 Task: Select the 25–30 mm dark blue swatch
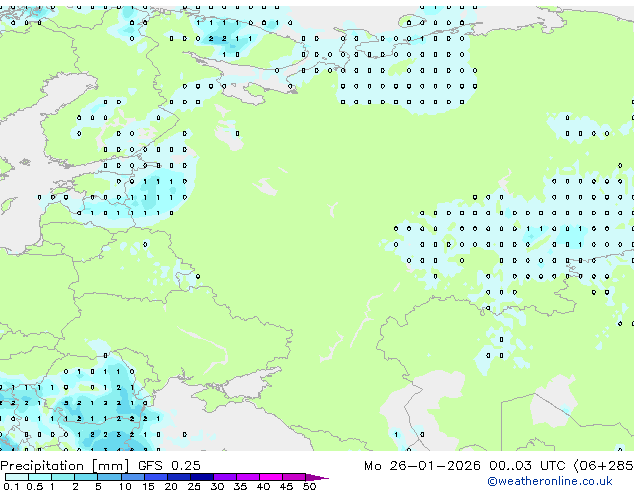pos(201,477)
